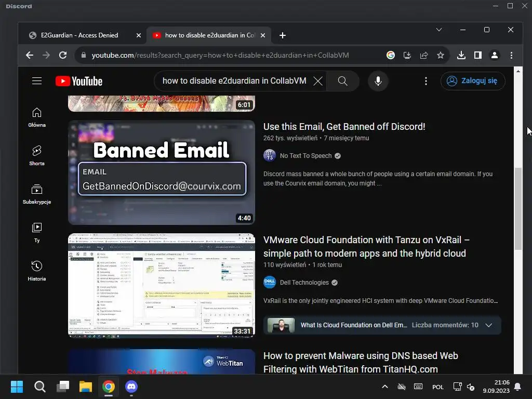The image size is (532, 399).
Task: Open the Windows Start menu
Action: (17, 387)
